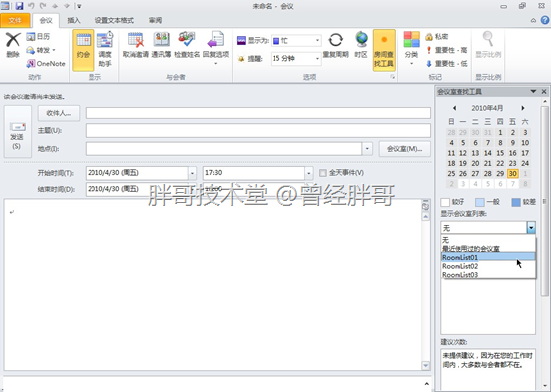Click the Help question mark icon

coord(545,20)
